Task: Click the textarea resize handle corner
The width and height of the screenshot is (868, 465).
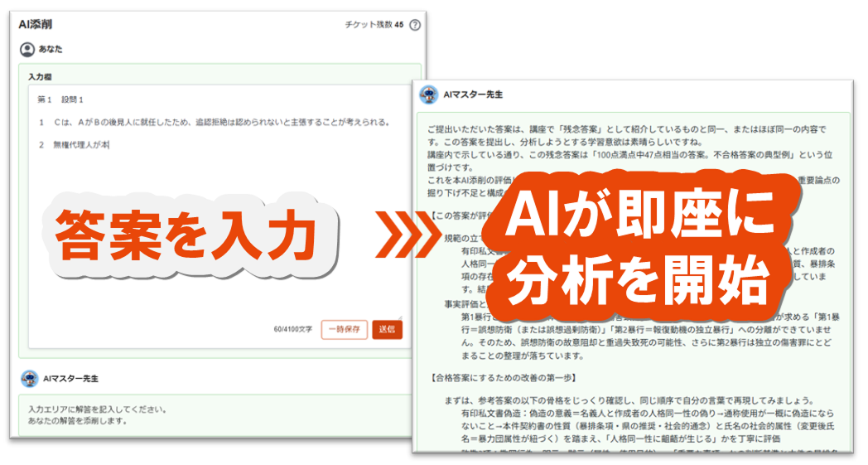Action: coord(399,316)
